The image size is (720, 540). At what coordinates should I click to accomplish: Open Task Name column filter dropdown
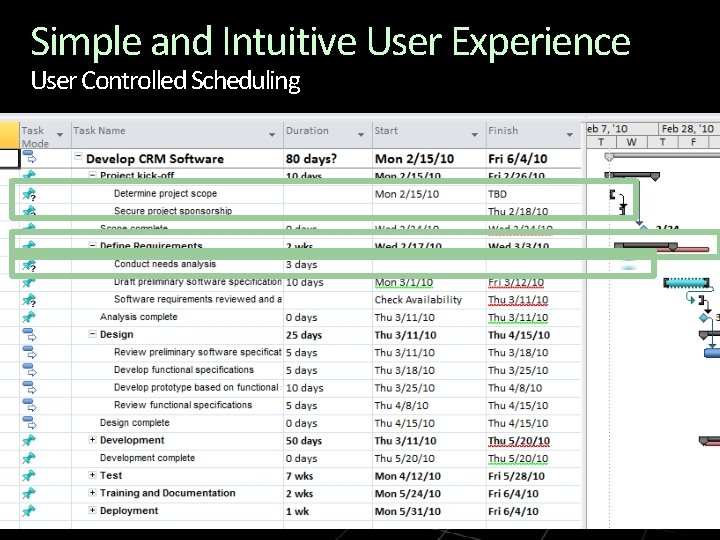(272, 135)
